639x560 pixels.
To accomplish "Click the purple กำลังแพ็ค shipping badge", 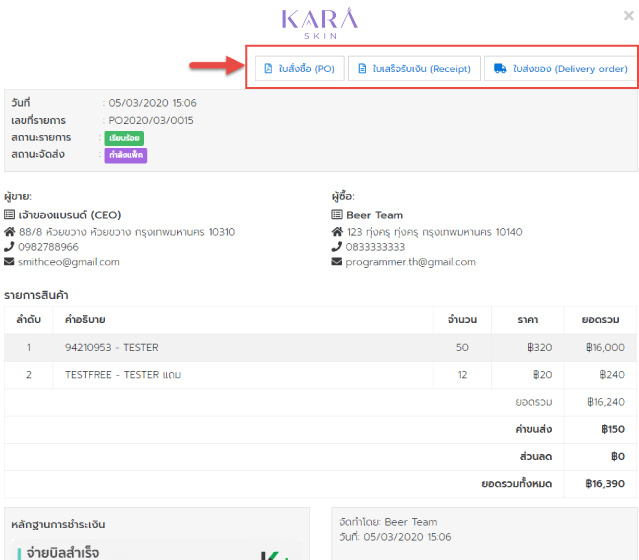I will [x=126, y=155].
